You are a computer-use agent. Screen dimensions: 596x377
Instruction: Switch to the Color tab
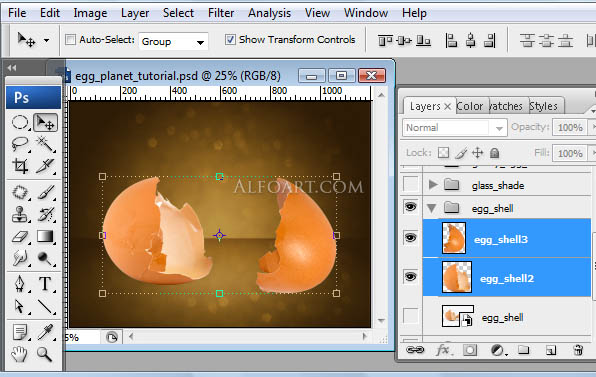point(470,106)
